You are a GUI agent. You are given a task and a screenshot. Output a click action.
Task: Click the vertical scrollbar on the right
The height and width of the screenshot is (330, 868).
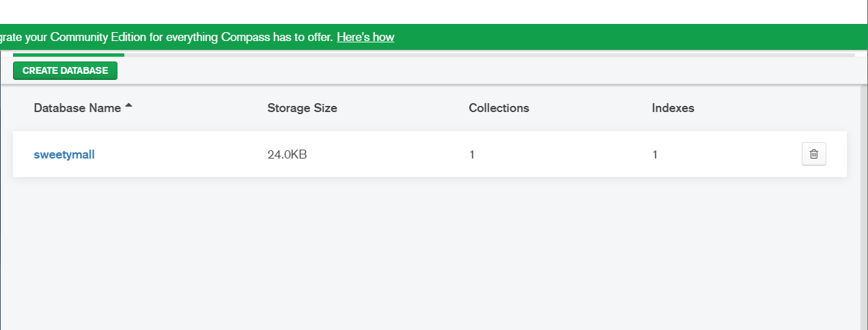coord(864,205)
